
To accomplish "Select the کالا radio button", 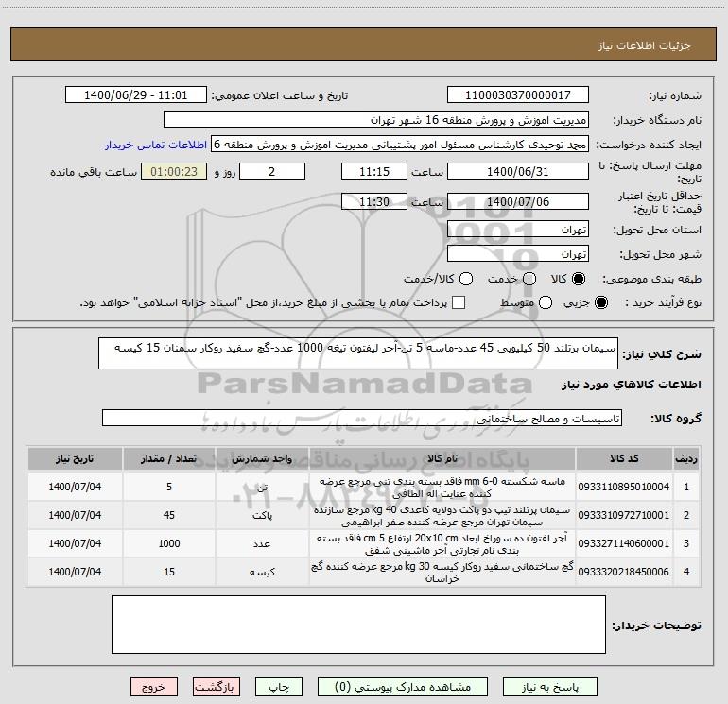I will tap(579, 279).
